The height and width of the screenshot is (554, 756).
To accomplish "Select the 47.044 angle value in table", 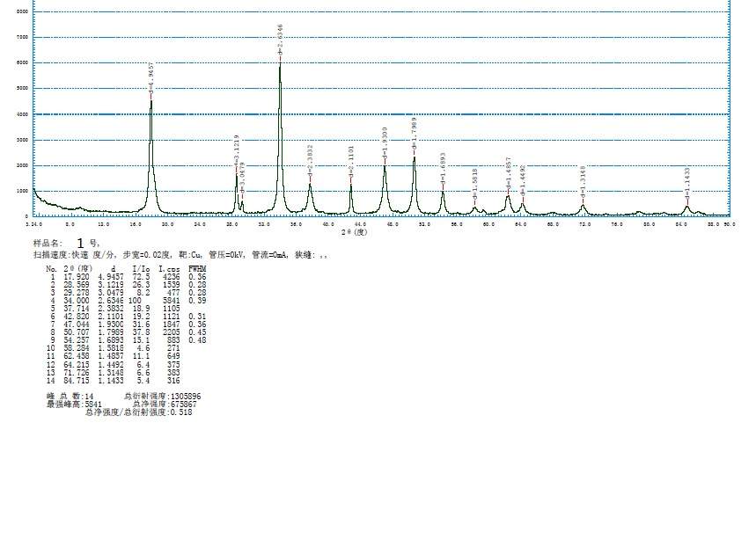I will [77, 324].
